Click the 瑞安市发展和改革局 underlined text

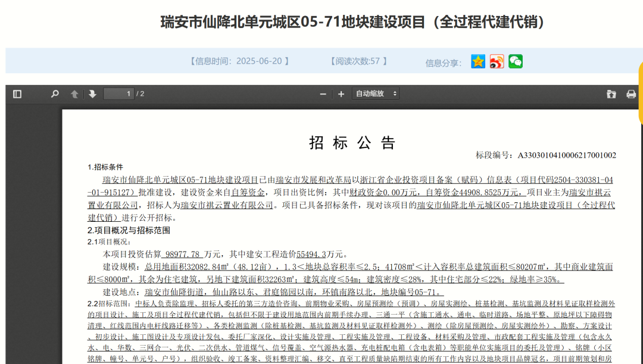[313, 180]
